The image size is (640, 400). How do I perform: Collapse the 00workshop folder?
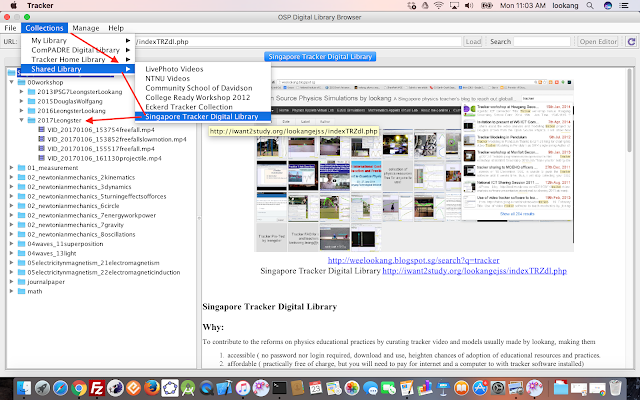point(12,82)
